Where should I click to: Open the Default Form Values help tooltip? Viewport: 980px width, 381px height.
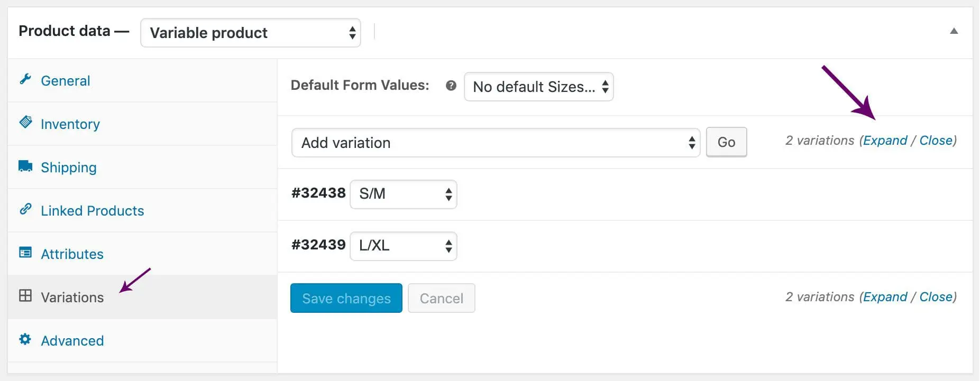click(x=451, y=86)
